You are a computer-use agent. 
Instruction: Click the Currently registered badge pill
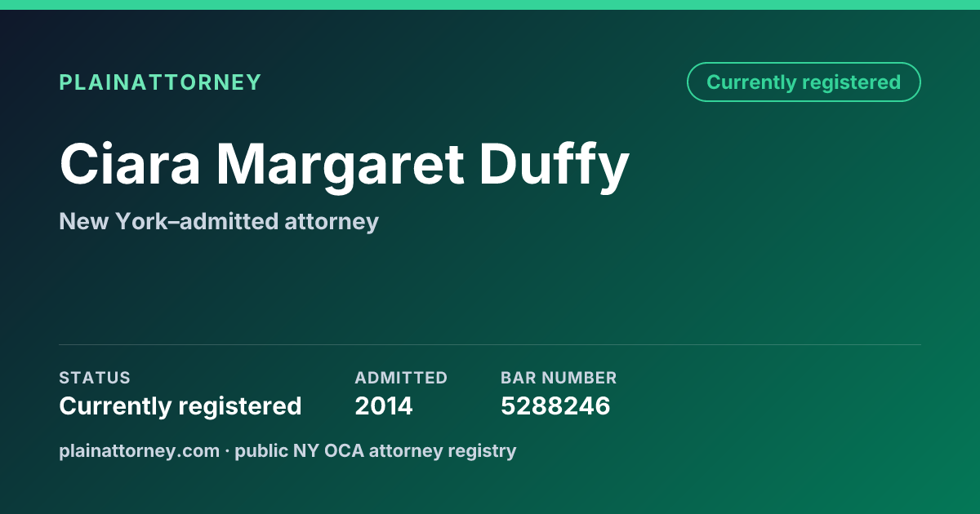click(x=804, y=82)
